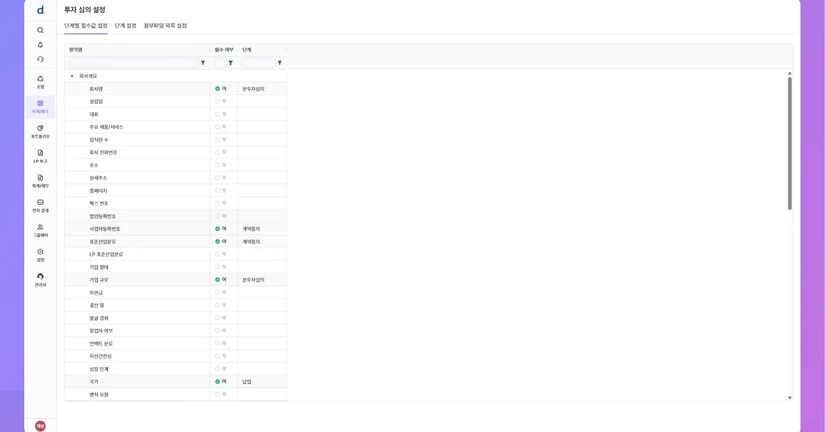The height and width of the screenshot is (432, 825).
Task: Collapse the 회사개요 group row
Action: 72,76
